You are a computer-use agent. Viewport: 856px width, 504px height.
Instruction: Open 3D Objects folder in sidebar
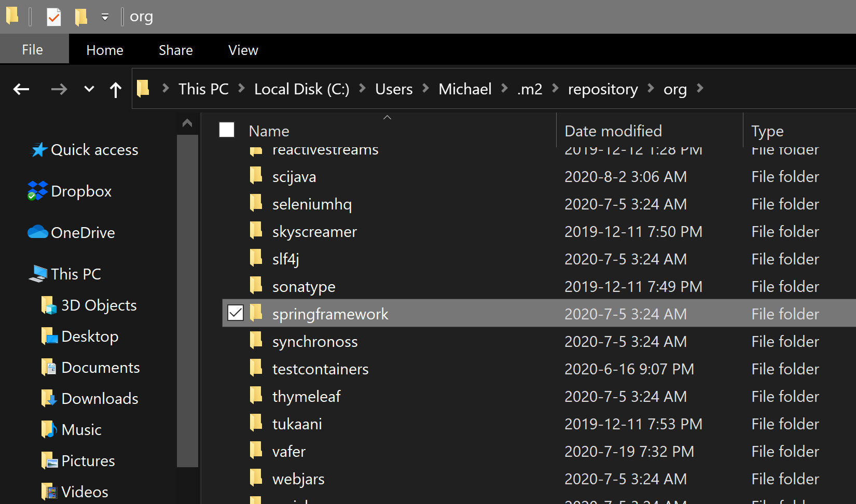(x=99, y=305)
